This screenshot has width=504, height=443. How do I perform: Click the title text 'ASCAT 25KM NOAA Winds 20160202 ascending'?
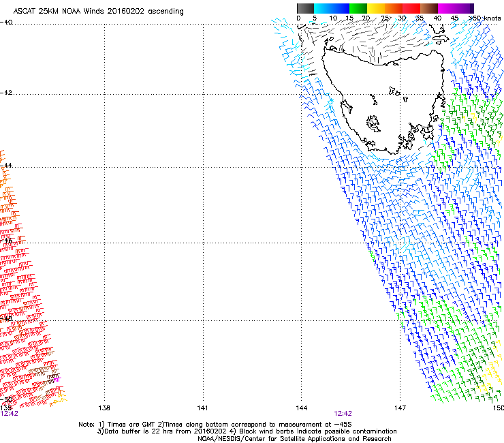tap(98, 12)
